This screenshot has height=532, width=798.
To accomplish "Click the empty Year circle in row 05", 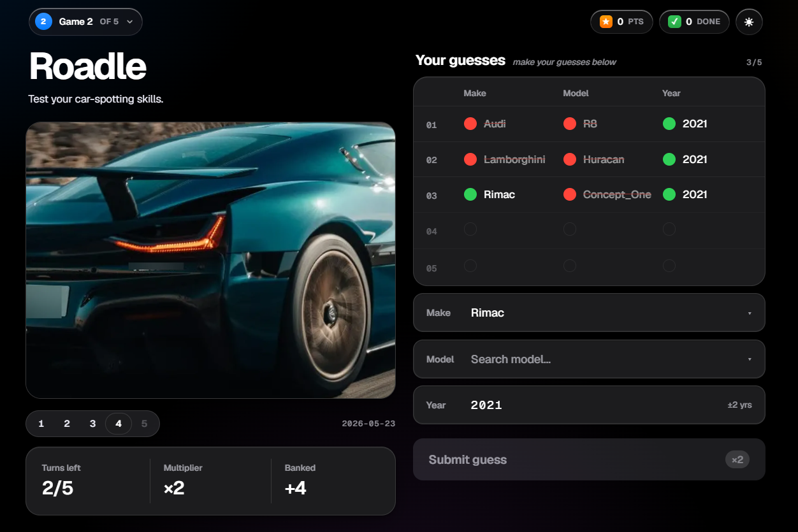I will [x=669, y=266].
